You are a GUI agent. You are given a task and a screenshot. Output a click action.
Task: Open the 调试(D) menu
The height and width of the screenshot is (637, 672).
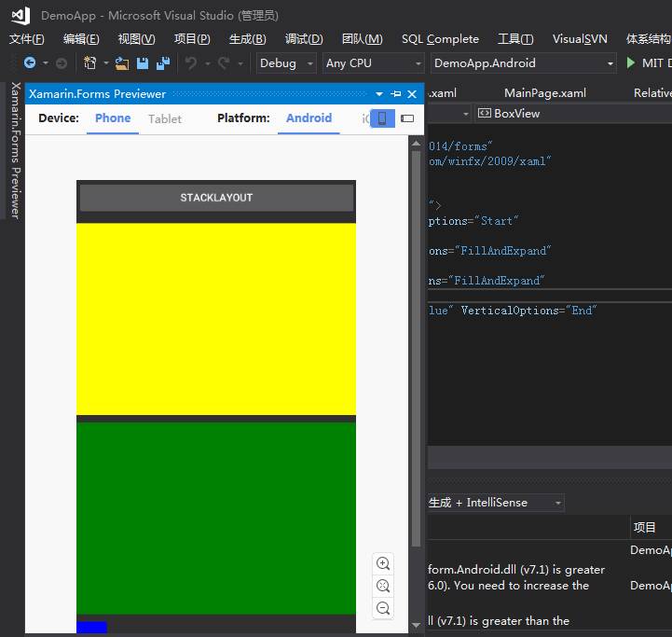[x=304, y=39]
